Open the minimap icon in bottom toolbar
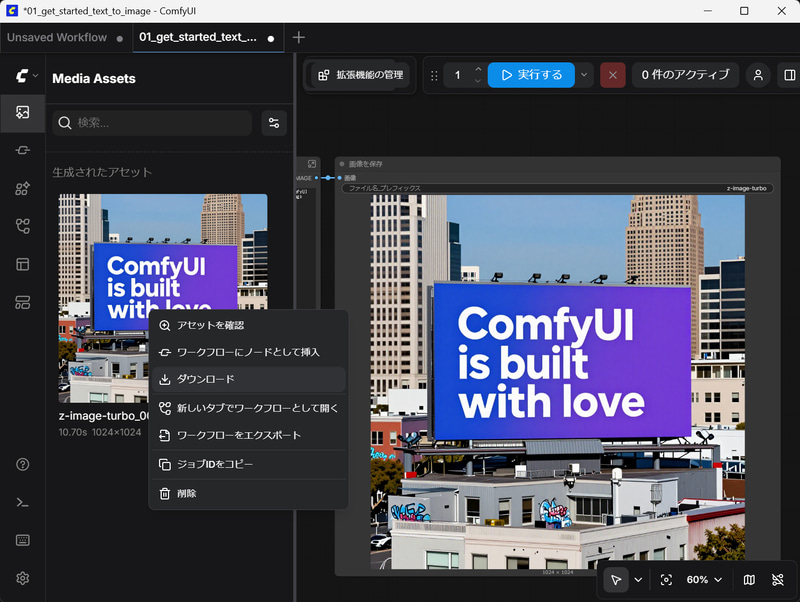Viewport: 800px width, 602px height. (x=748, y=580)
